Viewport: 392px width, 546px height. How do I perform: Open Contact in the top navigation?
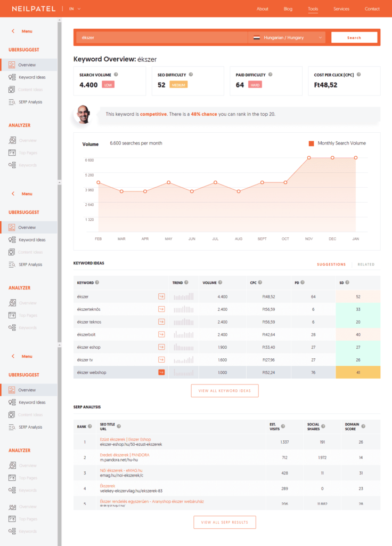(x=372, y=9)
